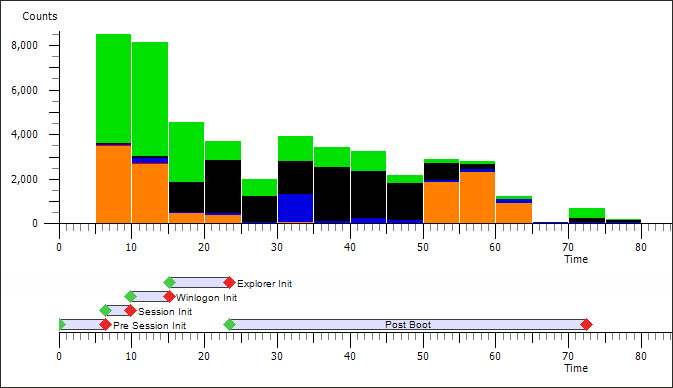This screenshot has width=673, height=388.
Task: Click the green start marker of Explorer Init
Action: point(170,282)
